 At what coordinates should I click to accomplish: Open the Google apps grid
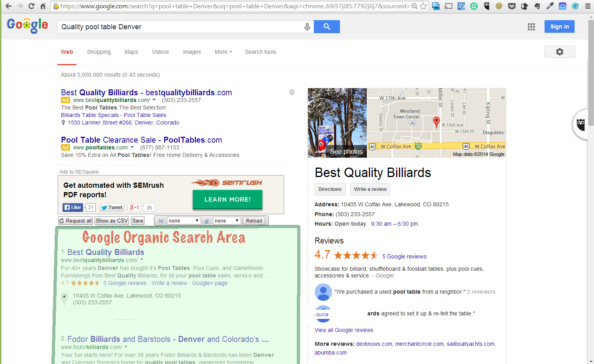pos(531,26)
